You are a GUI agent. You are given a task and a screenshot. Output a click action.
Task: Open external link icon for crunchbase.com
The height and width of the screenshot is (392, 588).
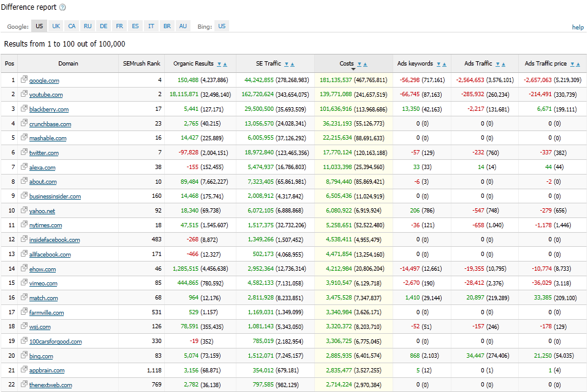[24, 123]
